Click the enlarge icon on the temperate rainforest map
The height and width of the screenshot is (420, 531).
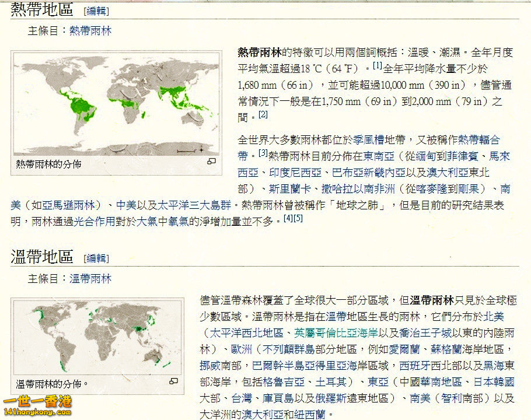coord(174,380)
